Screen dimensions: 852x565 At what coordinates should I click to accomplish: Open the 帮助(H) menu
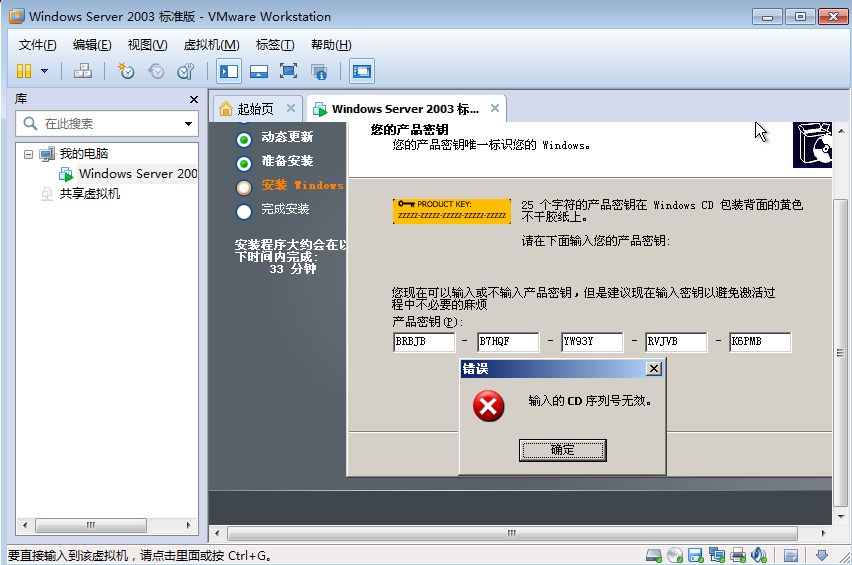(x=331, y=45)
